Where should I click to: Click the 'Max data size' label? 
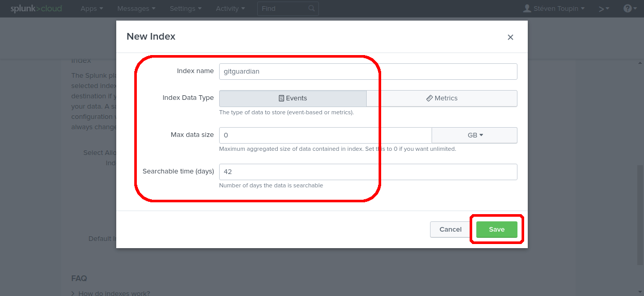(192, 135)
